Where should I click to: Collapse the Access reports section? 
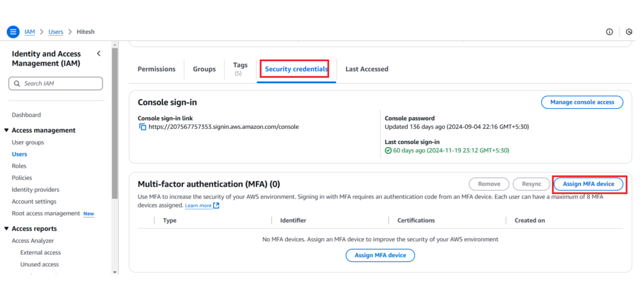(x=6, y=229)
